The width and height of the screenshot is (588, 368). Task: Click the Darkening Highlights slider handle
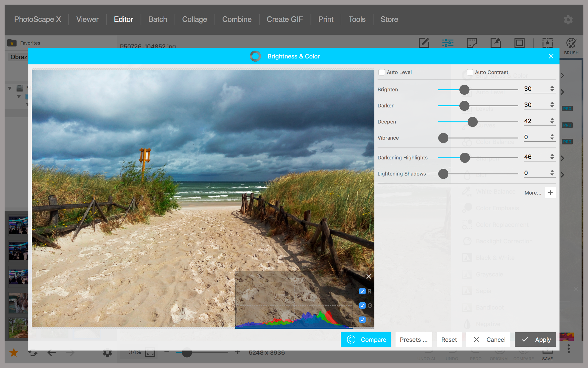coord(465,158)
